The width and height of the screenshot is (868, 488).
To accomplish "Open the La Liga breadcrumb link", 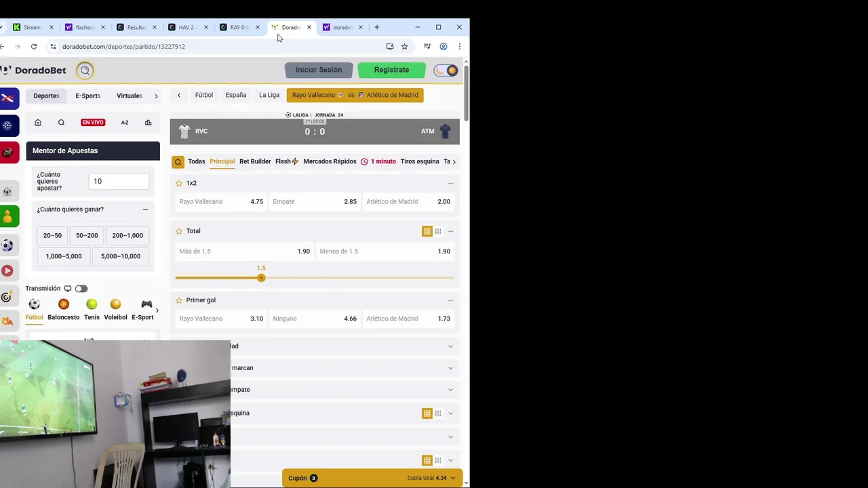I will point(269,95).
